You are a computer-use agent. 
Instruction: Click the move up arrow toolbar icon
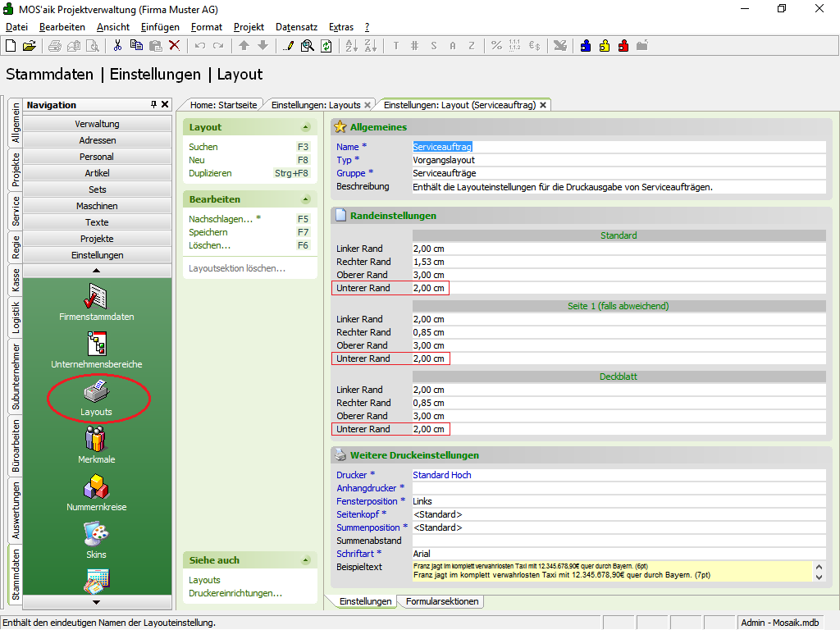point(244,46)
